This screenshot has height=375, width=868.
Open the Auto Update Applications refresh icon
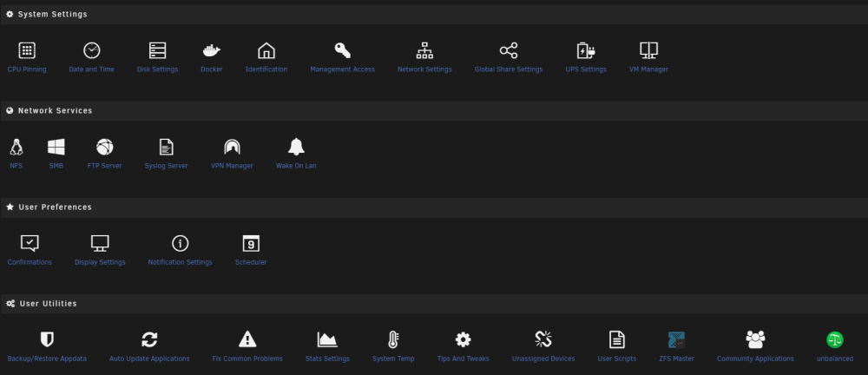click(x=149, y=339)
